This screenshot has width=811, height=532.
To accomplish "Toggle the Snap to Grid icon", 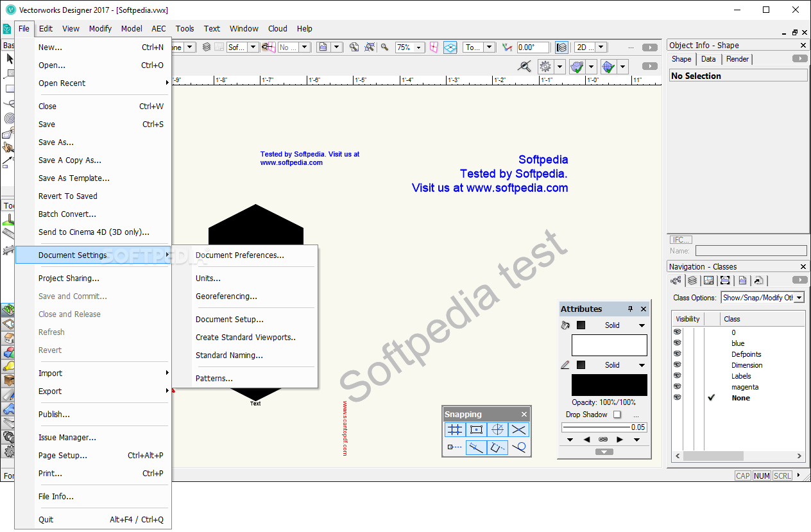I will coord(454,430).
